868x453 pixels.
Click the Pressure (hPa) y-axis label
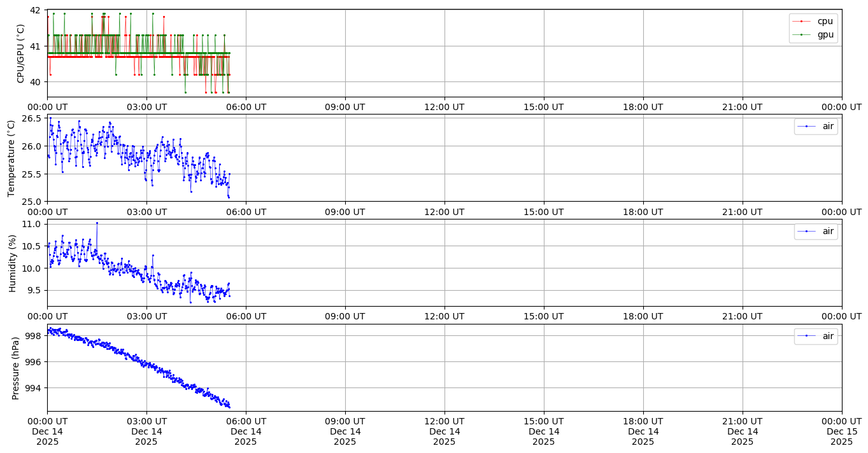click(16, 368)
